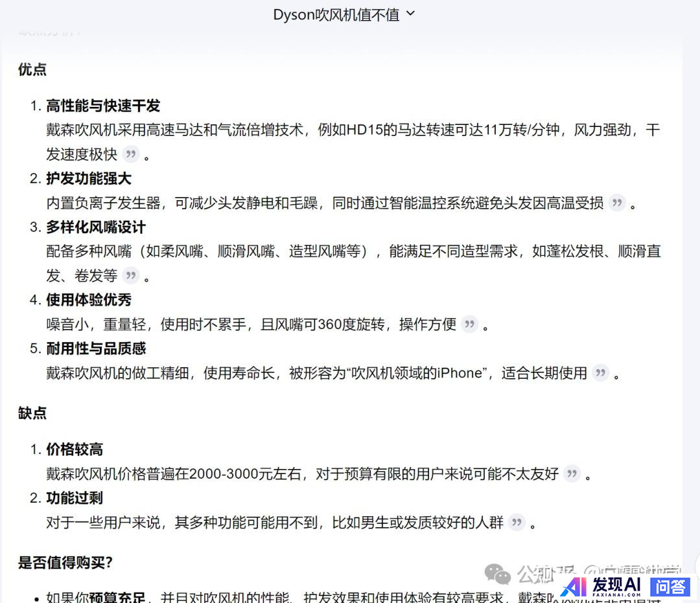This screenshot has height=603, width=700.
Task: Open citation icon after "高温受损"
Action: [618, 203]
